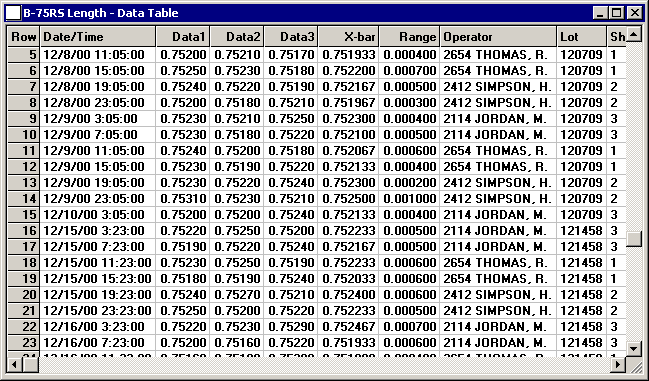Click date cell 12/10/00 3:05:00
The width and height of the screenshot is (649, 381).
point(98,215)
